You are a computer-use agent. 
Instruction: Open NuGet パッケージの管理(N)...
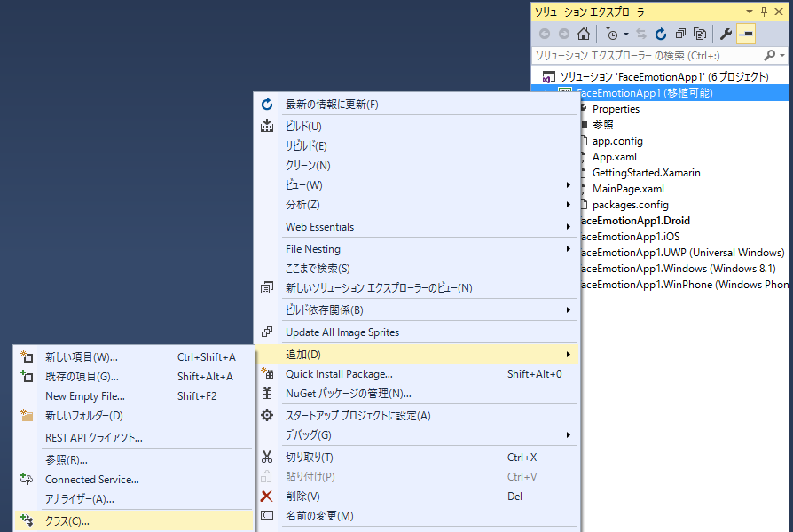417,394
